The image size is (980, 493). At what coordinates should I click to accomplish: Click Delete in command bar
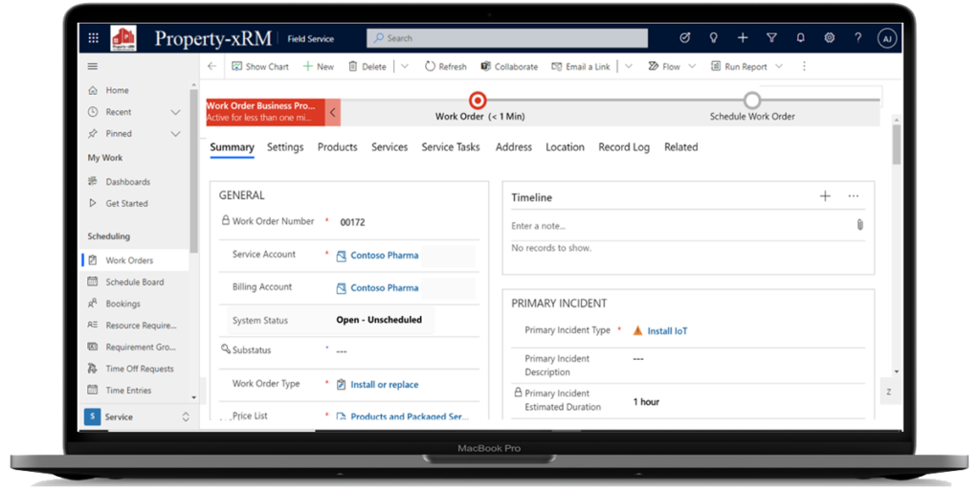pyautogui.click(x=367, y=66)
